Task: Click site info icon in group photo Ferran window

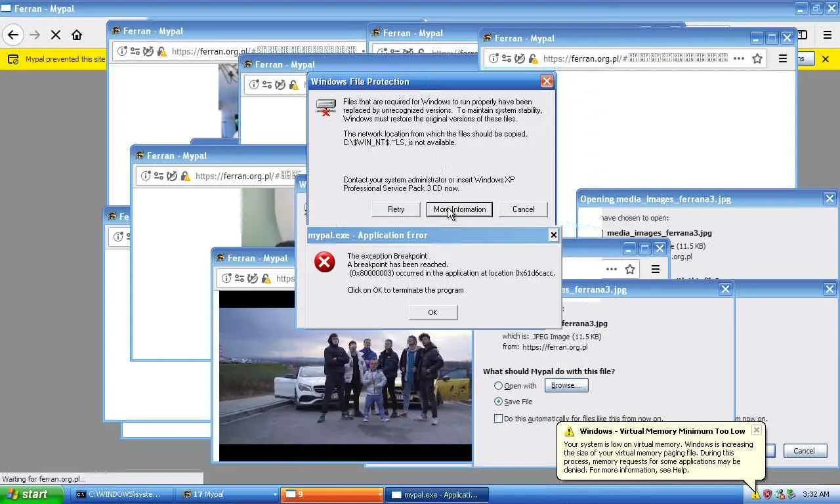Action: click(227, 278)
